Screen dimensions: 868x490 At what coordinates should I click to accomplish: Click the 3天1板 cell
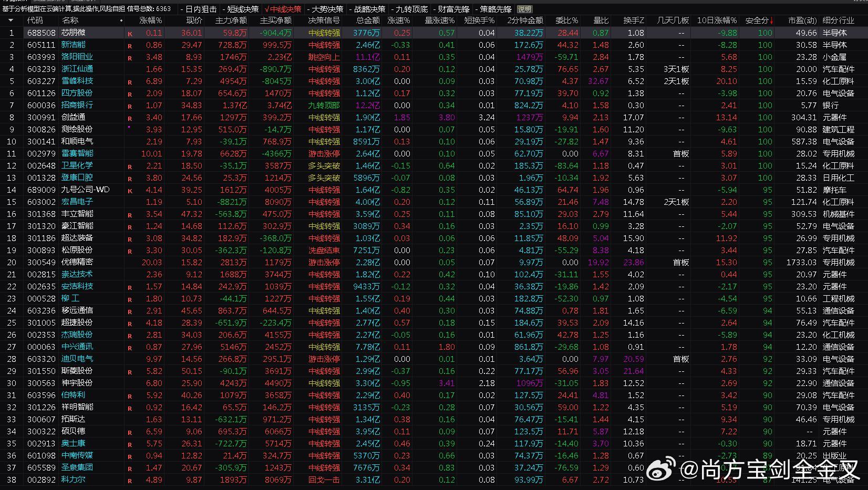[676, 69]
